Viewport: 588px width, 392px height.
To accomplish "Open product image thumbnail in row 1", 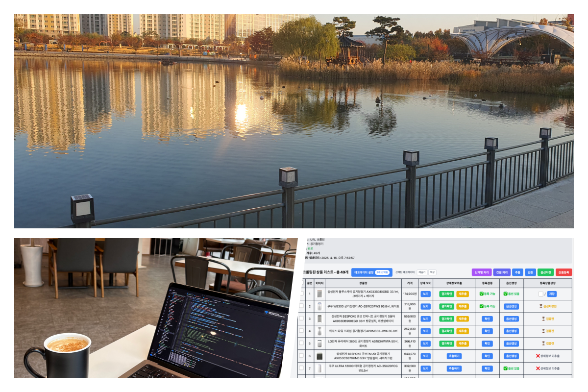I will pyautogui.click(x=319, y=294).
